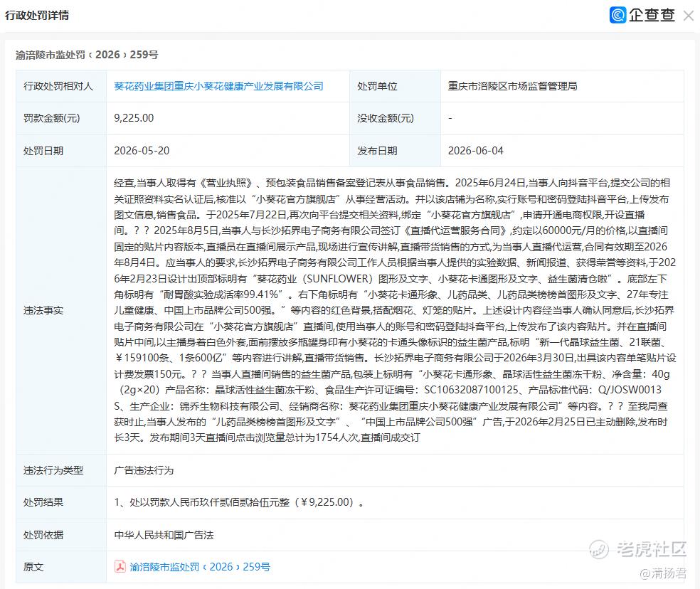Viewport: 700px width, 589px height.
Task: Click the first facts line starting 经查,当事人取得有
Action: 392,183
